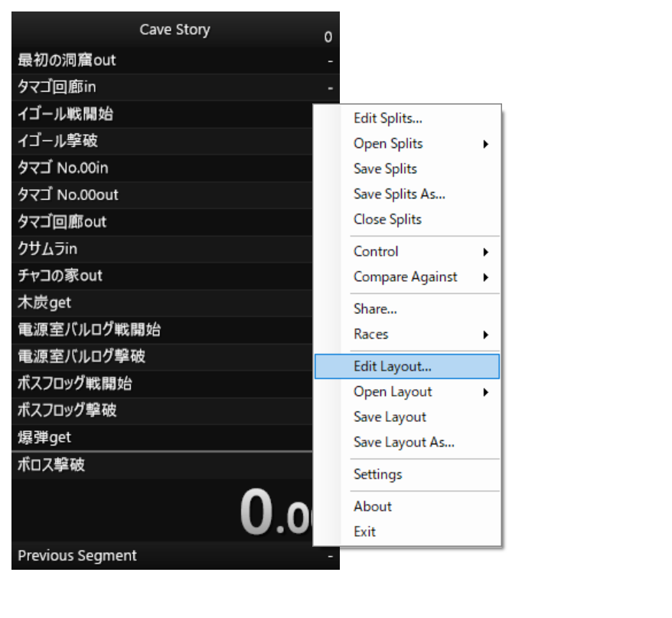Select Save Layout As entry
Screen dimensions: 672x618
(407, 443)
